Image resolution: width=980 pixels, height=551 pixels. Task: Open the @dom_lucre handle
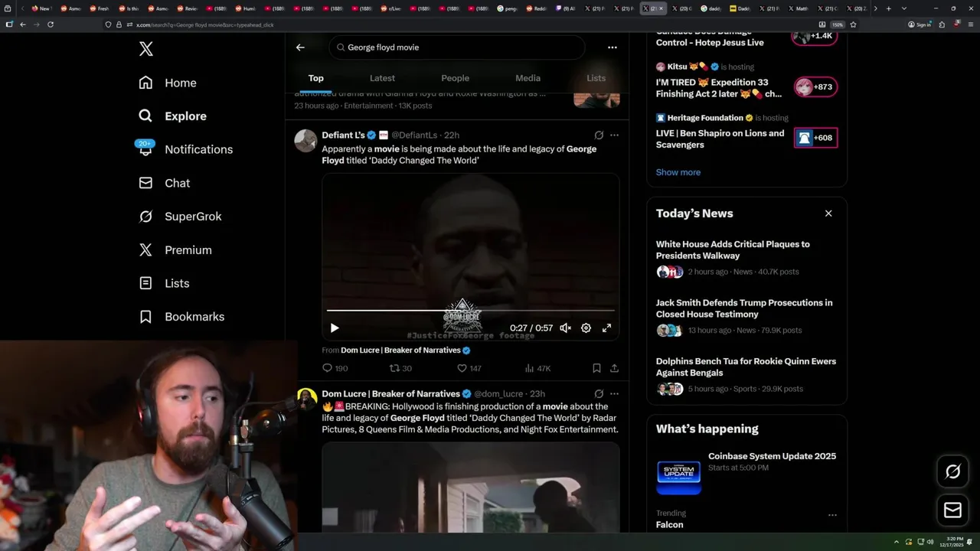498,394
